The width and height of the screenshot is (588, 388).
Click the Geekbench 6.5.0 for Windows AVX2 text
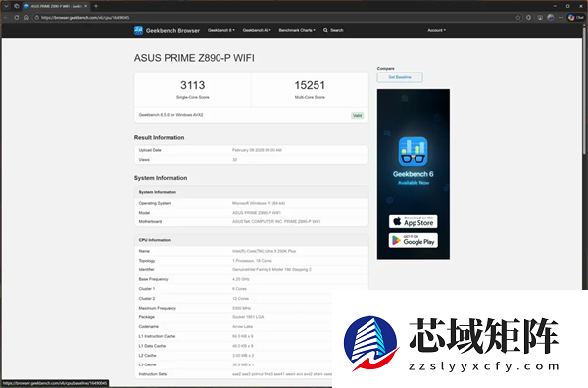pyautogui.click(x=171, y=115)
